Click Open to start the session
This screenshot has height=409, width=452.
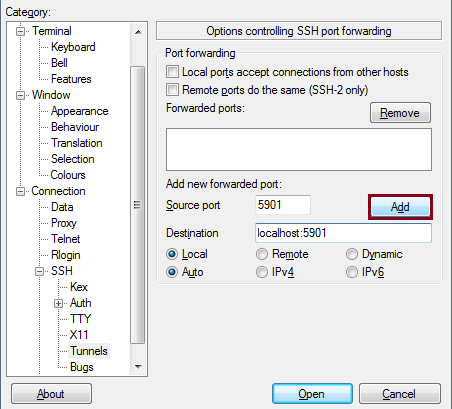coord(312,394)
